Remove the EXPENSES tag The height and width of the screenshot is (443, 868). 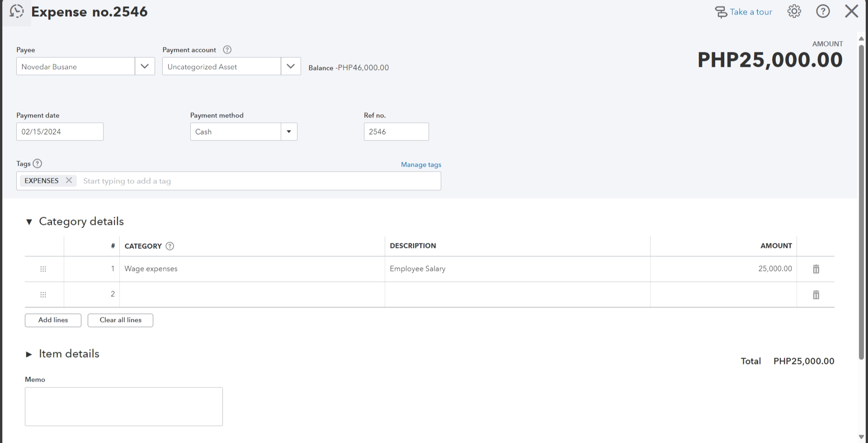[x=69, y=181]
